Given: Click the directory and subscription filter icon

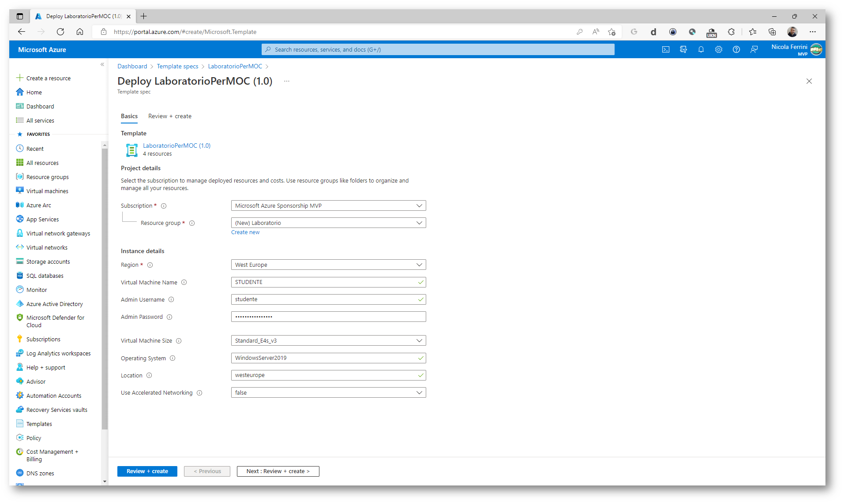Looking at the screenshot, I should 683,49.
